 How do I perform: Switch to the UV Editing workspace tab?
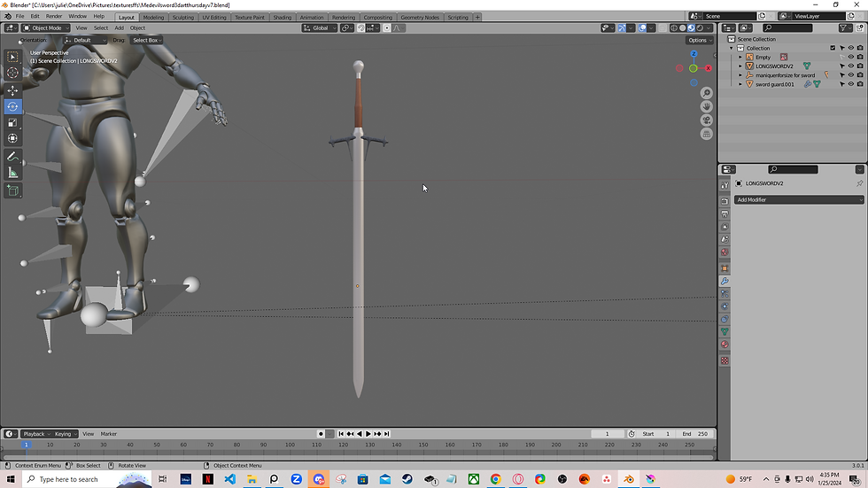214,17
